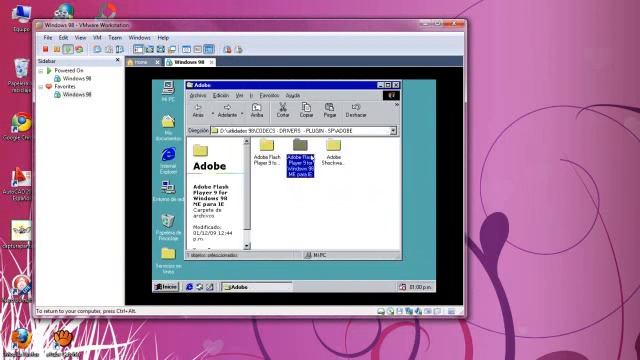This screenshot has height=360, width=640.
Task: Select the first Adobe Flash Player 9 folder
Action: 267,152
